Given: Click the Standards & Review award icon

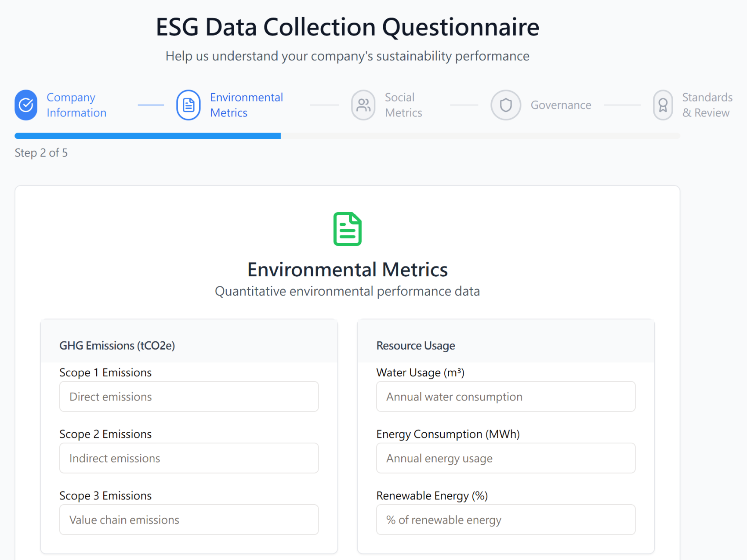Looking at the screenshot, I should (663, 105).
